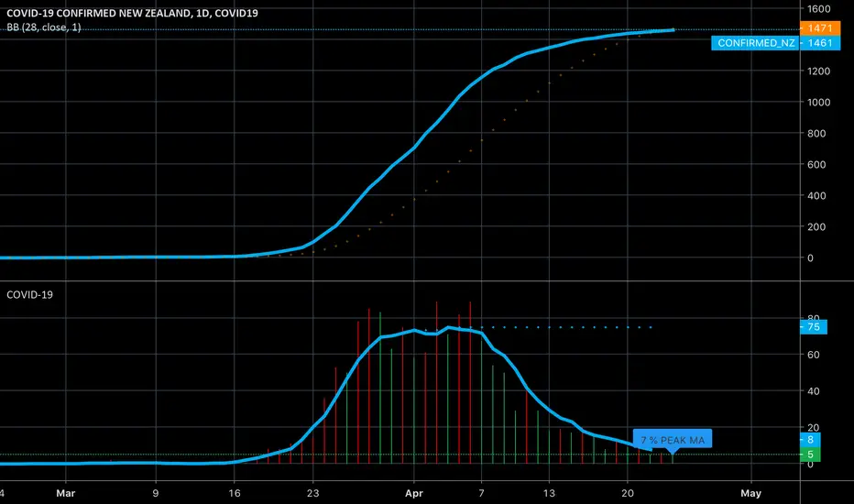Click the 40 tick on lower pane axis
This screenshot has width=854, height=504.
point(813,391)
